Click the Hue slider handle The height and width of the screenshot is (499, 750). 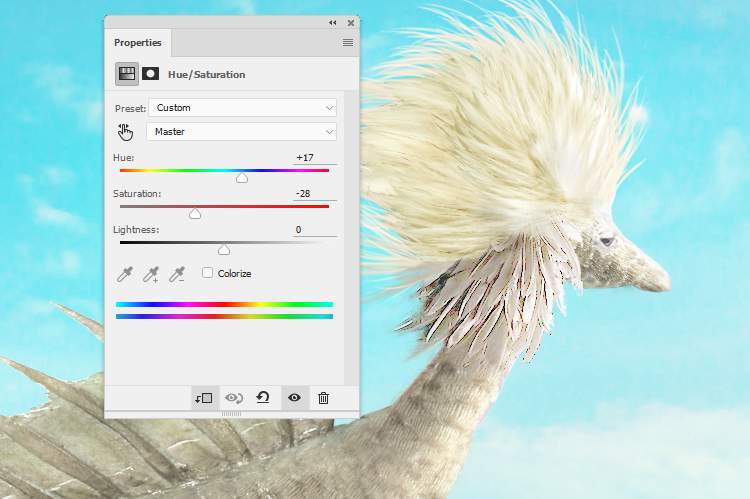(x=242, y=178)
